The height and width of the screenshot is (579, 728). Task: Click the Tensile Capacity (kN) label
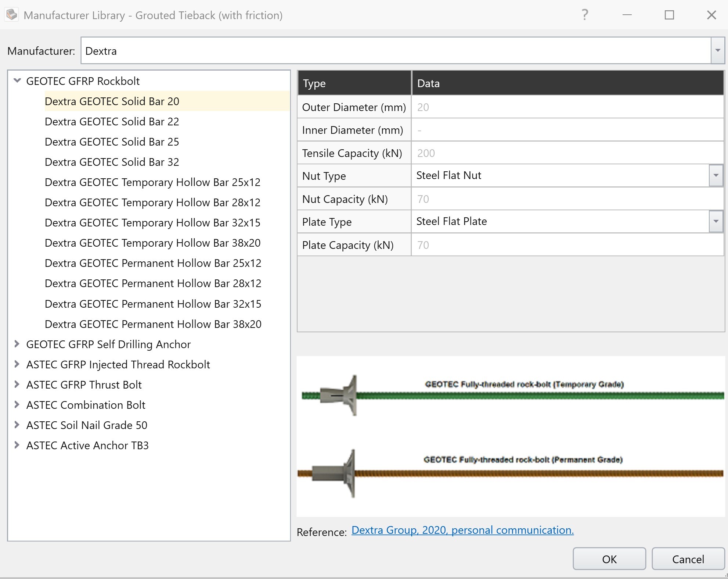354,153
